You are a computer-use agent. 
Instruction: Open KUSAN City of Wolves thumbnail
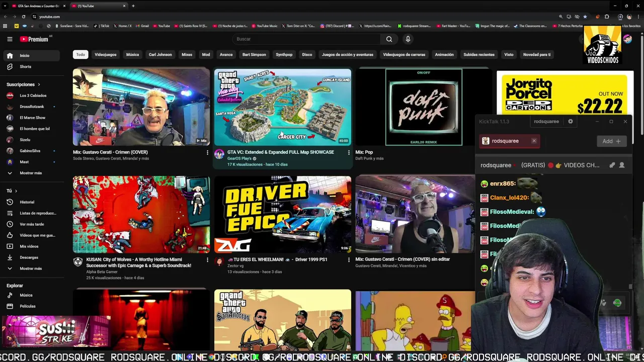coord(141,214)
